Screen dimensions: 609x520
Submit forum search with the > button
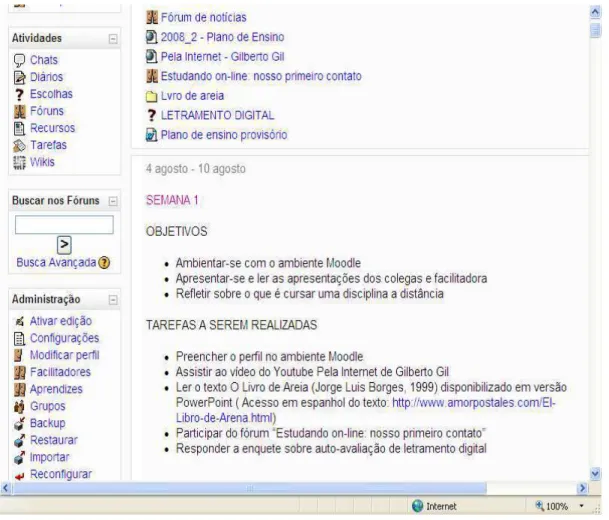(x=64, y=245)
